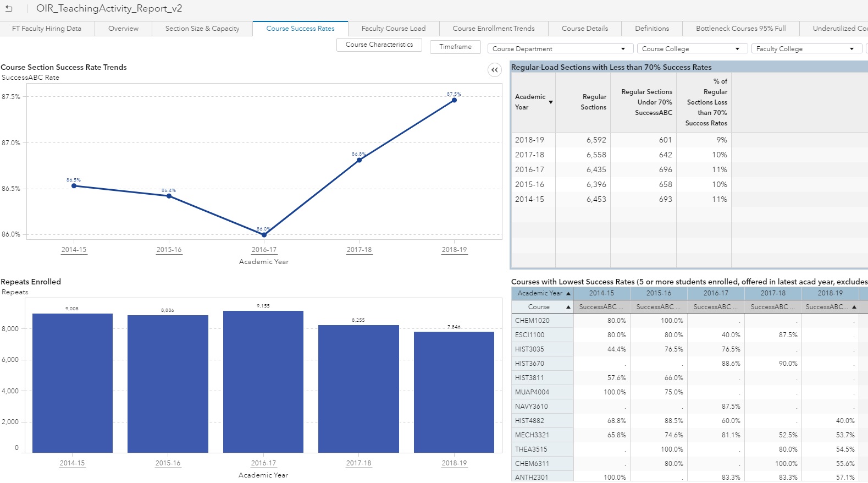Image resolution: width=868 pixels, height=483 pixels.
Task: Click Academic Year sort descending arrow
Action: [550, 102]
